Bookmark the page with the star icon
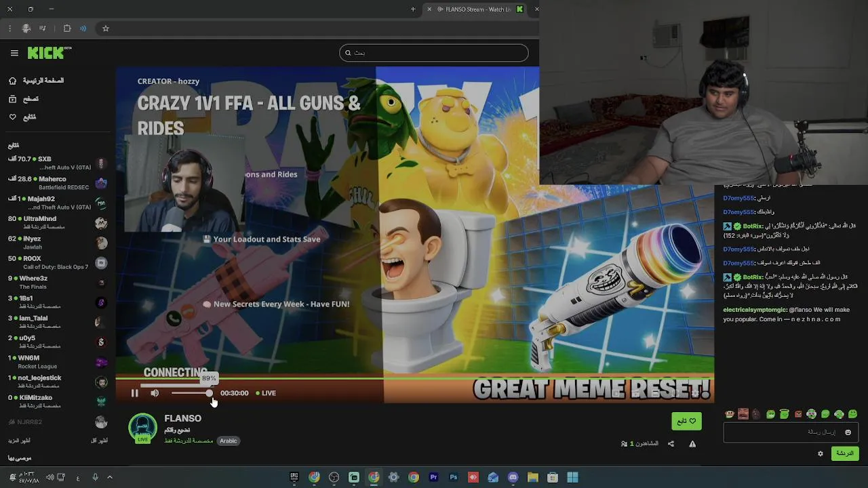The image size is (868, 488). click(106, 28)
